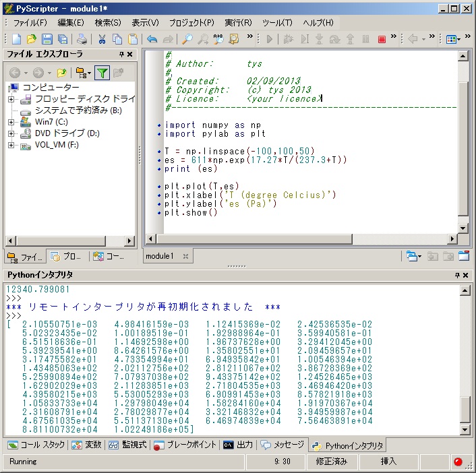Click the Undo arrow icon
The height and width of the screenshot is (473, 476).
click(x=152, y=39)
